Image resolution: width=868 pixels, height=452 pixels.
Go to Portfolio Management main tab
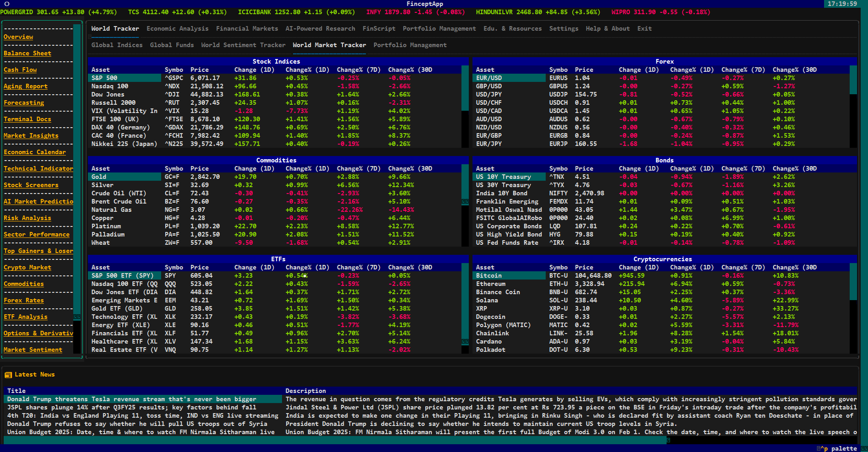[439, 28]
